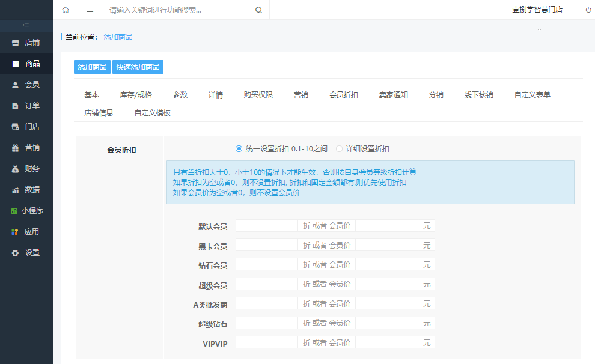Switch to the 店铺信息 tab

click(x=99, y=112)
